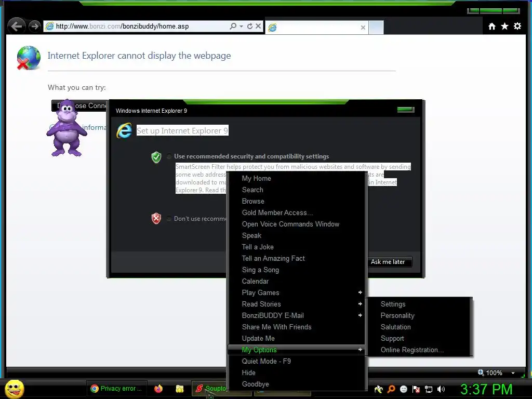
Task: Expand the Read Stories submenu
Action: (x=296, y=304)
